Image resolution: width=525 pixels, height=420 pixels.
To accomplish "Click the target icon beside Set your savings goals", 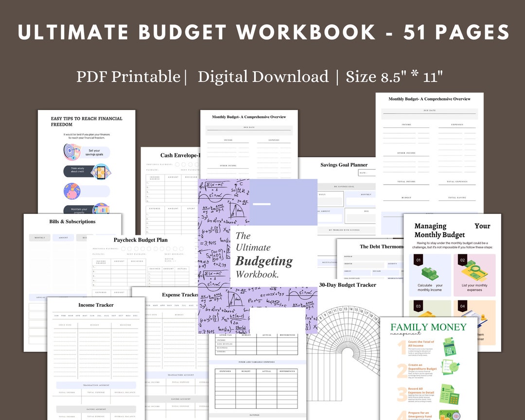I will 72,152.
